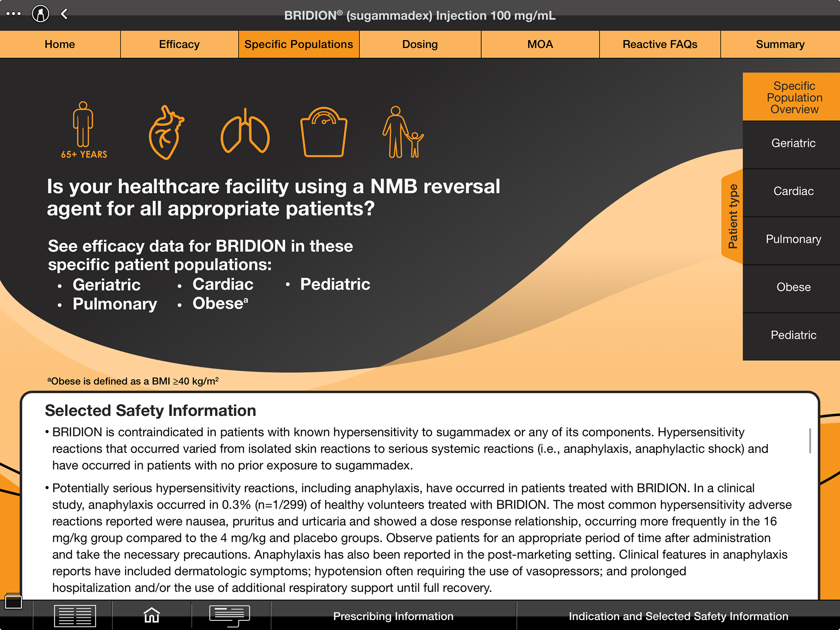Click the Selected Safety Information scrollbar
Image resolution: width=840 pixels, height=630 pixels.
pos(810,441)
